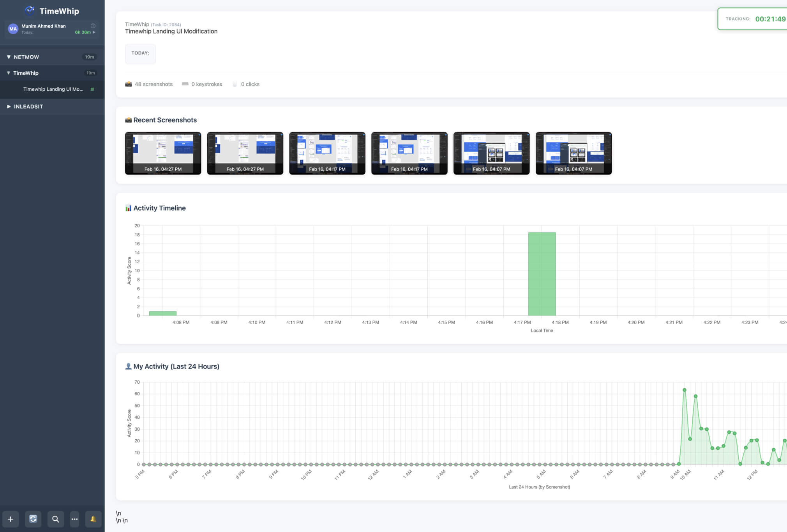Screen dimensions: 787x532
Task: Click the TODAY: box
Action: click(x=140, y=53)
